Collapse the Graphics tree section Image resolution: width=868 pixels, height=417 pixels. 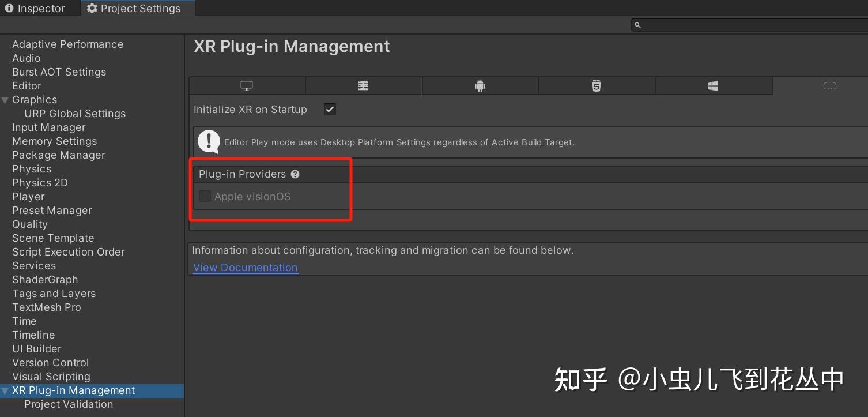5,100
